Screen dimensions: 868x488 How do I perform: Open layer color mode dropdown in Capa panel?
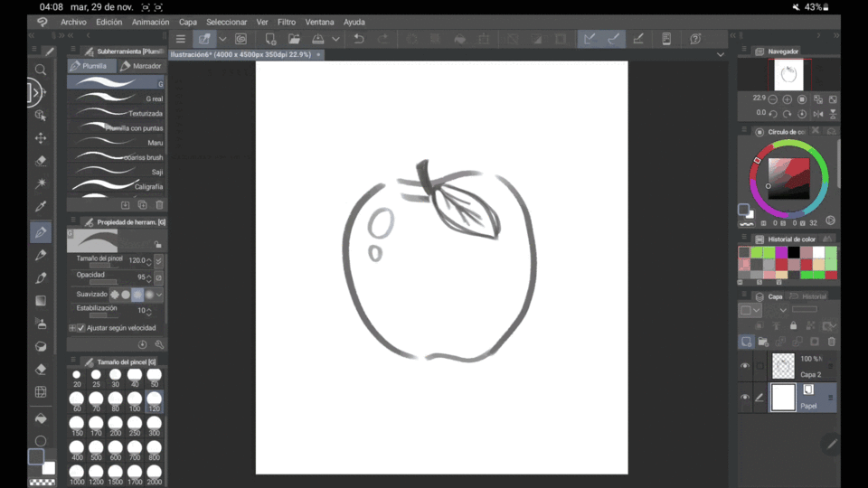(x=751, y=310)
